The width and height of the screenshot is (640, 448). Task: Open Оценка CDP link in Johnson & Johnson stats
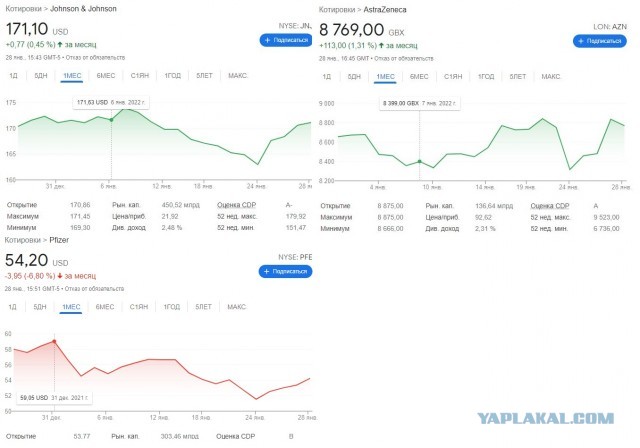[236, 205]
